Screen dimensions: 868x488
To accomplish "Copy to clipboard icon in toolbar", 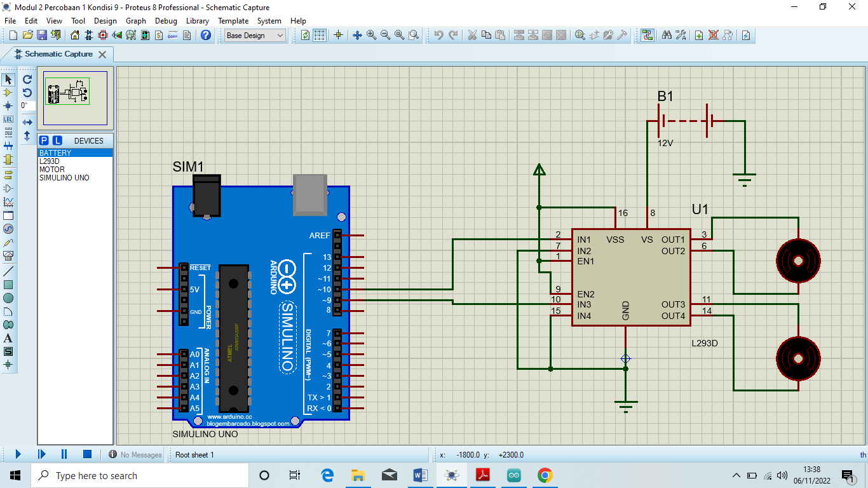I will coord(486,36).
